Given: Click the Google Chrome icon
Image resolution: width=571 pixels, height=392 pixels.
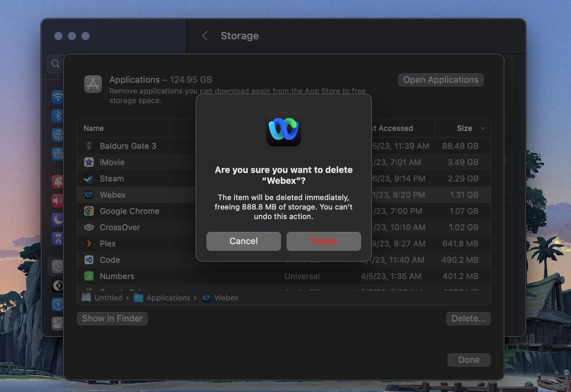Looking at the screenshot, I should click(x=89, y=211).
